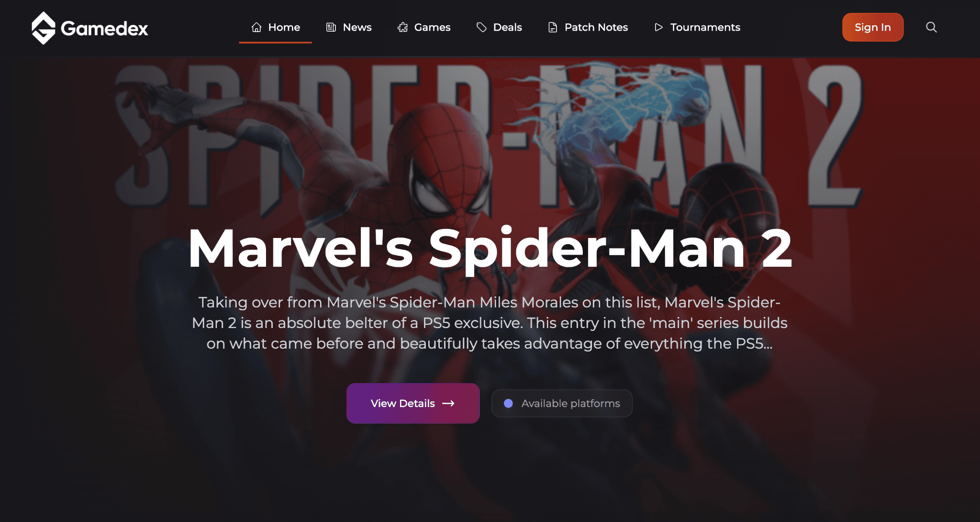Click the orange Sign In button

(x=873, y=27)
